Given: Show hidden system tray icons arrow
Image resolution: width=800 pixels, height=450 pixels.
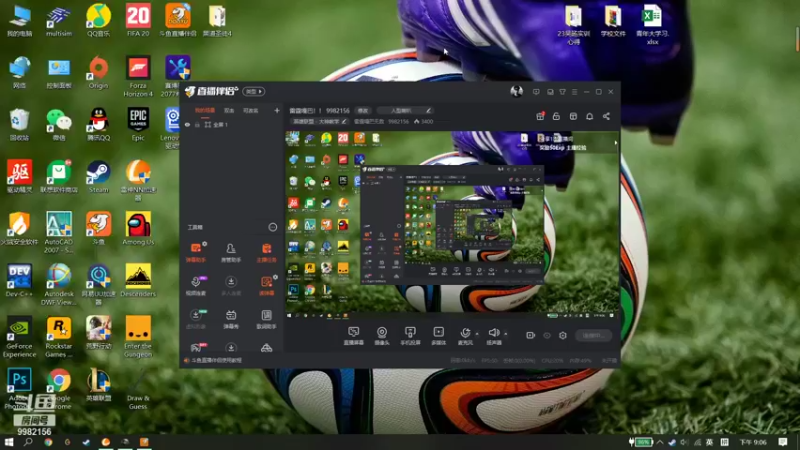Looking at the screenshot, I should coord(660,442).
